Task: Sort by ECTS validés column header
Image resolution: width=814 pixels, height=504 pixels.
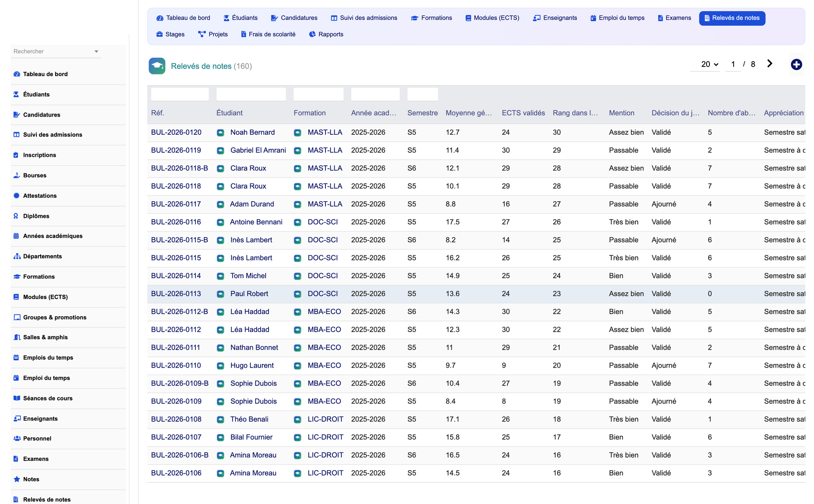Action: click(523, 113)
